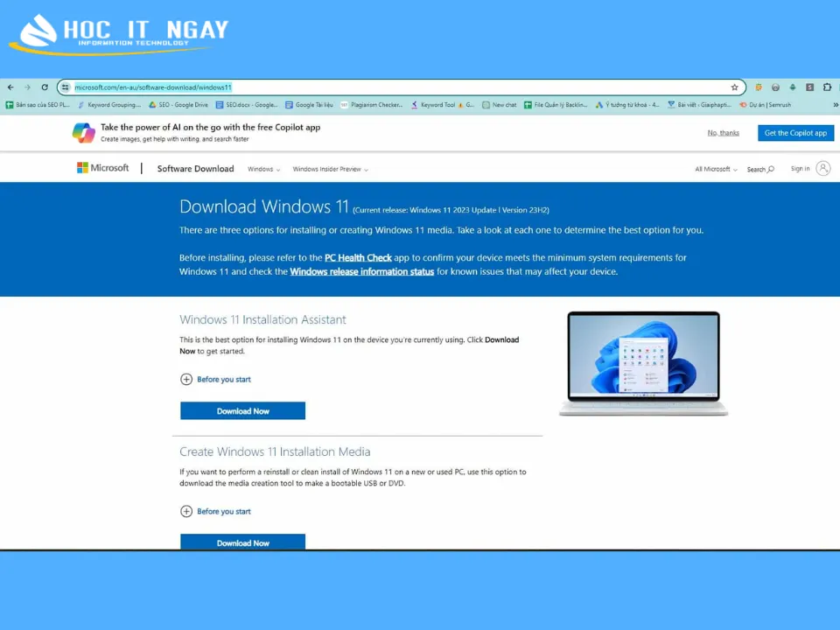Click the address bar URL field

[402, 87]
